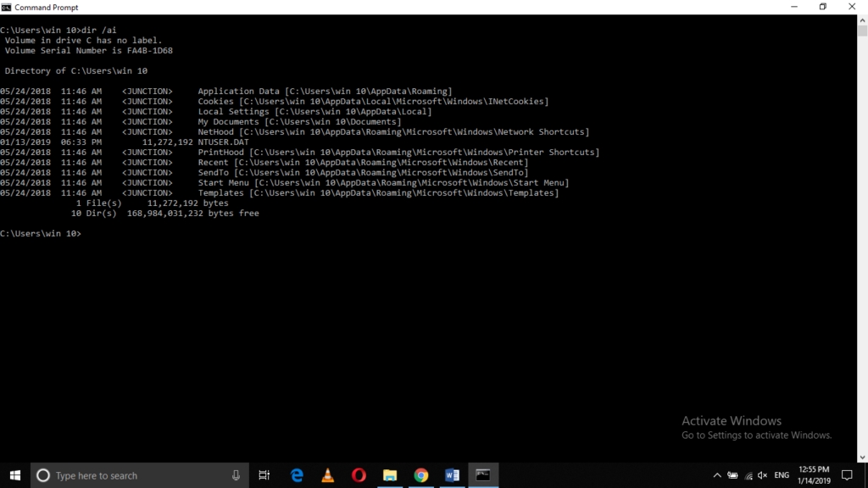Click the Type here to search box
Image resolution: width=868 pixels, height=488 pixels.
click(136, 475)
